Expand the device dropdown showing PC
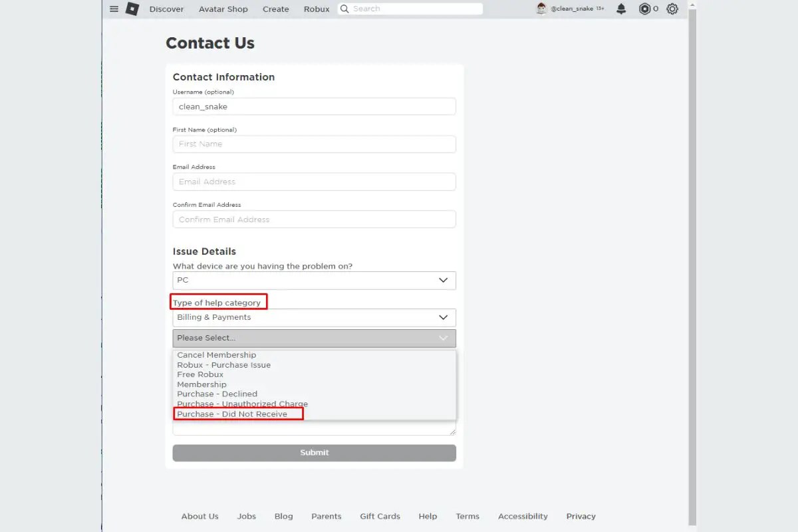The height and width of the screenshot is (532, 798). point(314,280)
